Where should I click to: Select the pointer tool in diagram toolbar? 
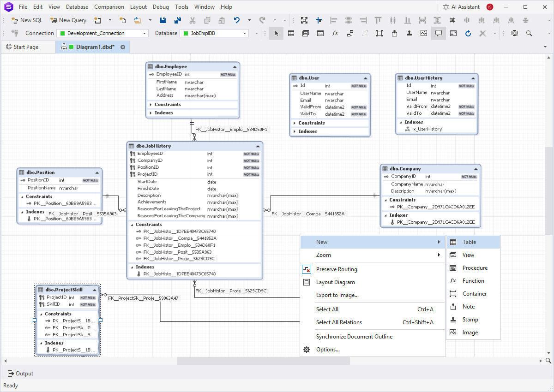(x=276, y=33)
